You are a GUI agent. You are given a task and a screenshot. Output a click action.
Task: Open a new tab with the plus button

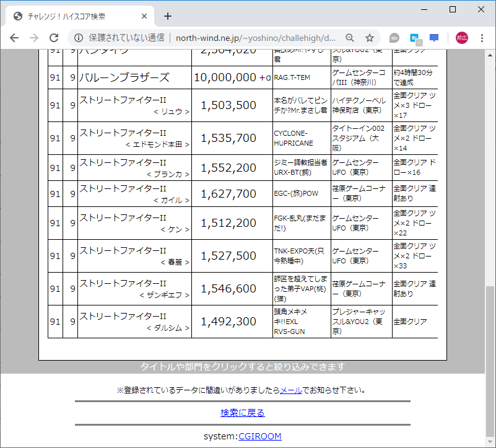(x=168, y=16)
